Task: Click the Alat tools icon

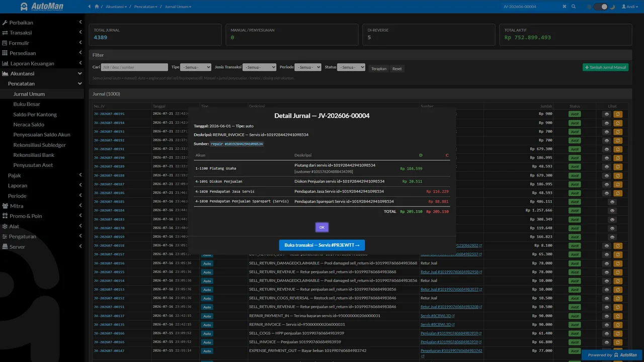Action: (5, 226)
